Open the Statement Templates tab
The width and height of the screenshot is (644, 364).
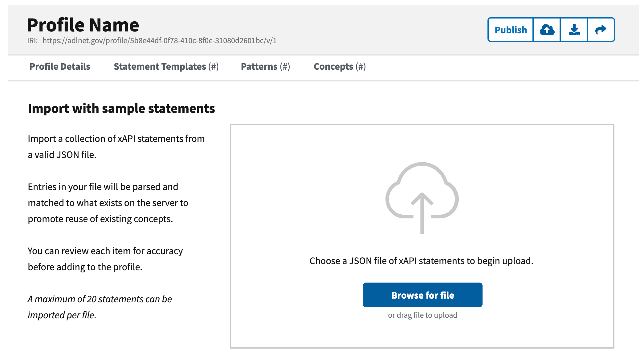coord(166,67)
